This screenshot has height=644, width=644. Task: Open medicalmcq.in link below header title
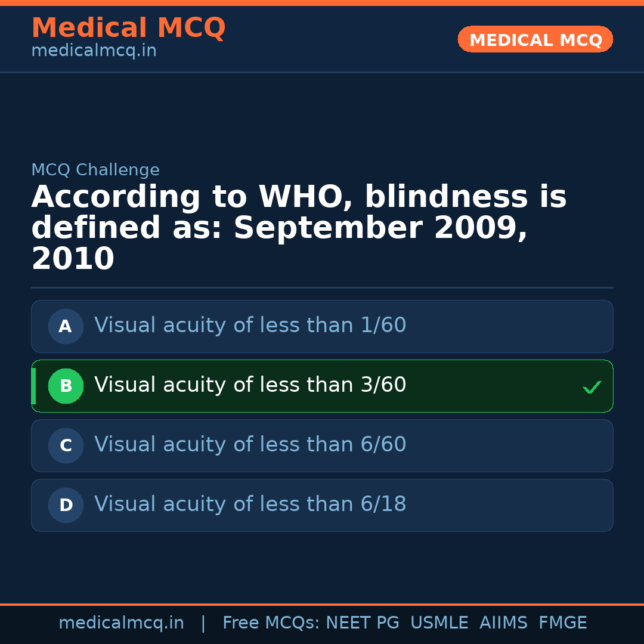[x=94, y=51]
